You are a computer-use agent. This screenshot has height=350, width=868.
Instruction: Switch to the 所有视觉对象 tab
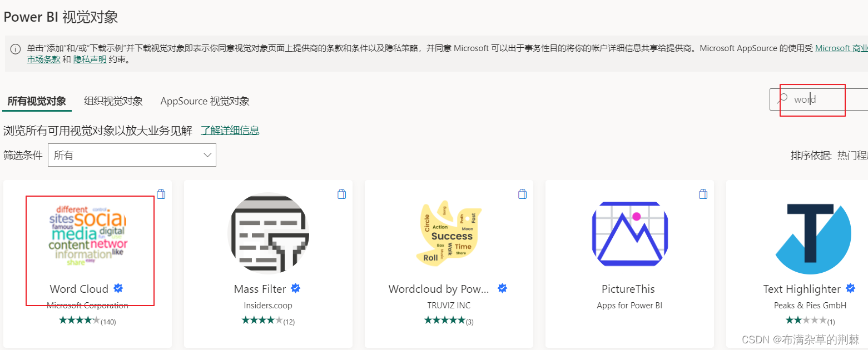[37, 101]
